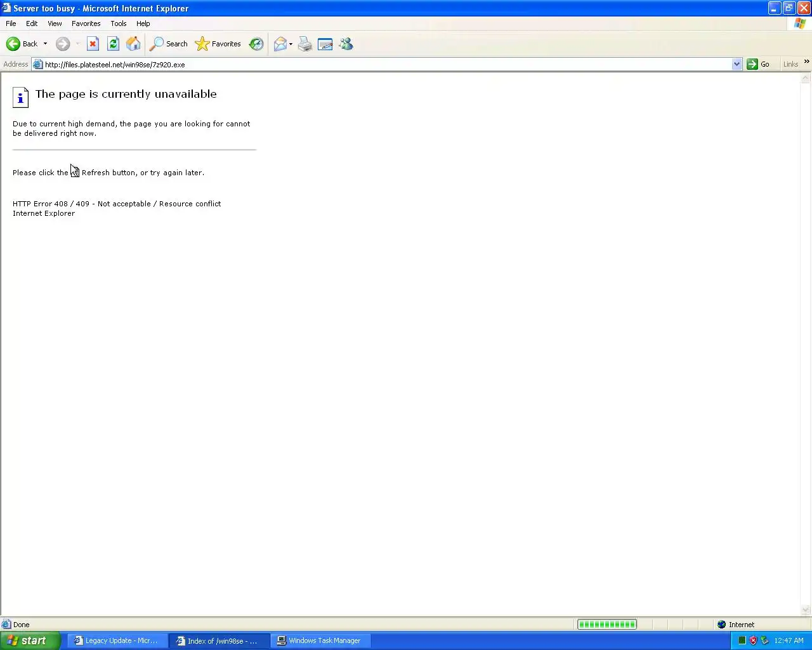Viewport: 812px width, 650px height.
Task: Click the Refresh toolbar icon
Action: [113, 44]
